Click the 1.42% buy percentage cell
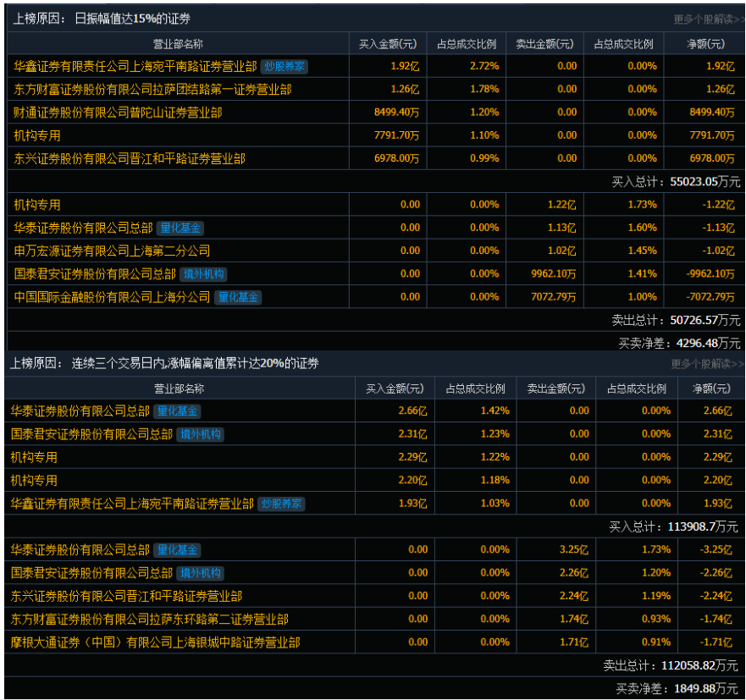Screen dimensions: 746x700 [495, 411]
